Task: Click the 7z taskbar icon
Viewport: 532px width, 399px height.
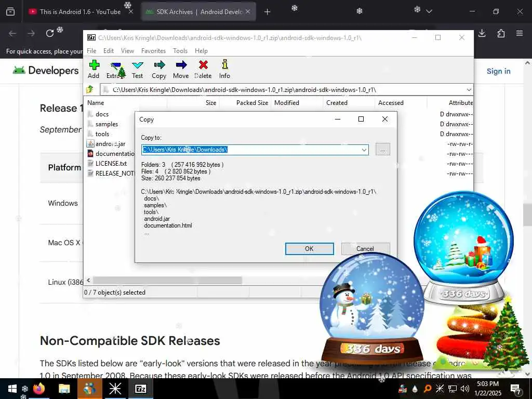Action: coord(140,389)
